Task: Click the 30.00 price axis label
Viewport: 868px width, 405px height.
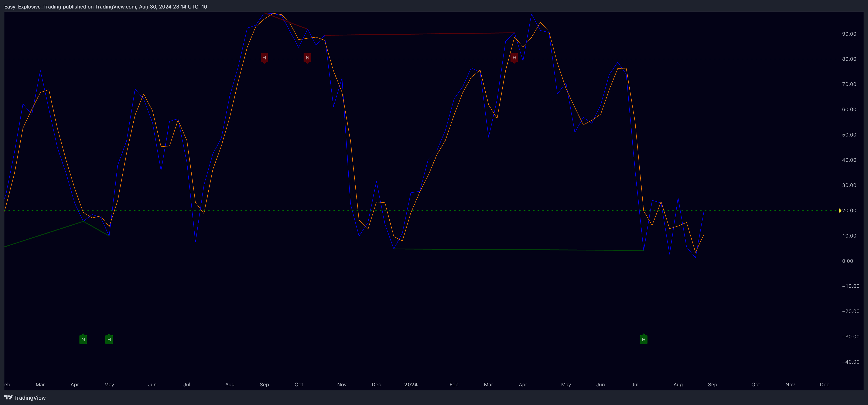Action: [849, 185]
